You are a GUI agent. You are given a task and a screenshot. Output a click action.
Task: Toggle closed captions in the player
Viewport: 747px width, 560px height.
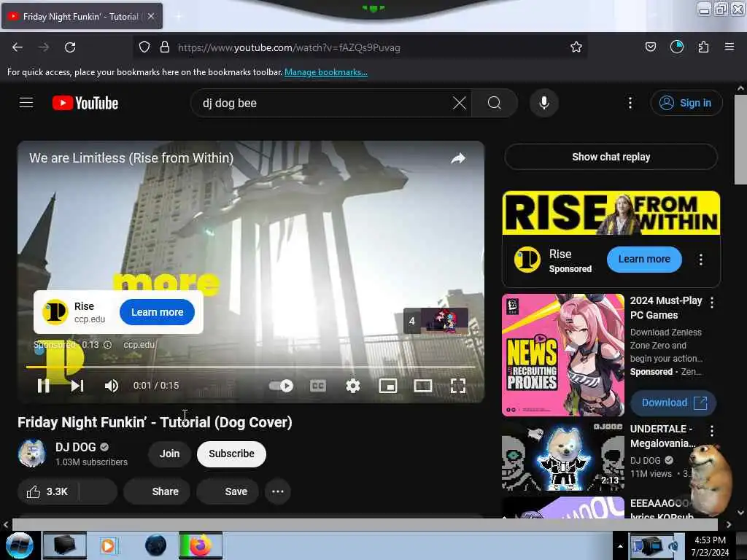pyautogui.click(x=318, y=386)
